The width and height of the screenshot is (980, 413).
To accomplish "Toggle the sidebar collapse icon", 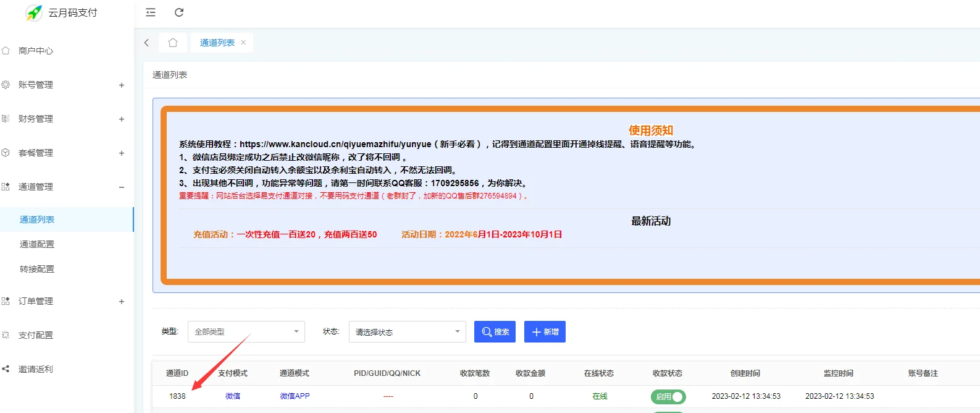I will pos(151,12).
